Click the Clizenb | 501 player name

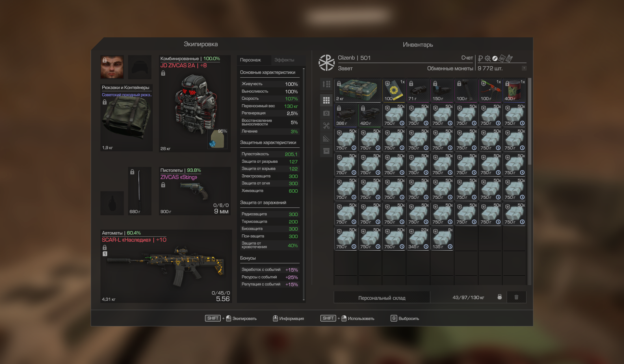coord(354,58)
